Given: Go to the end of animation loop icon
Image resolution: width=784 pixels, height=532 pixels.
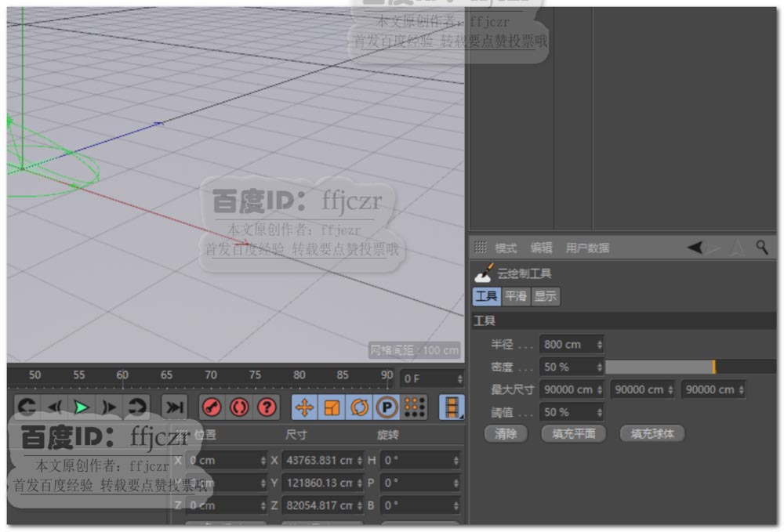Looking at the screenshot, I should [x=136, y=407].
